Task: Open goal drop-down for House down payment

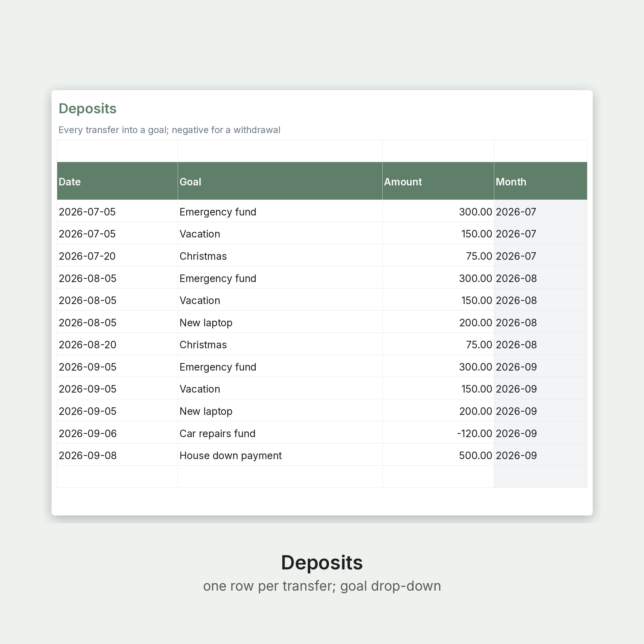Action: (280, 455)
